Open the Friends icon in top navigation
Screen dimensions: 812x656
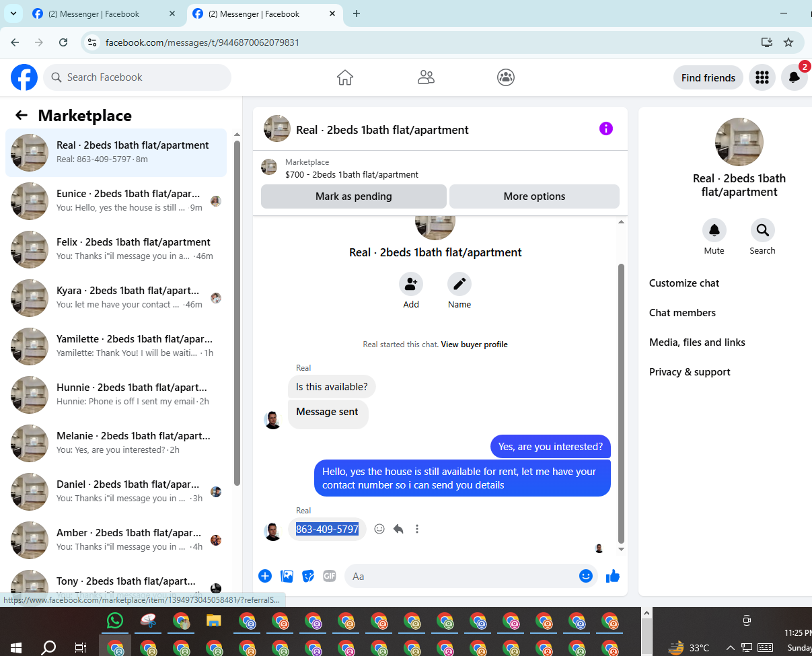coord(426,77)
